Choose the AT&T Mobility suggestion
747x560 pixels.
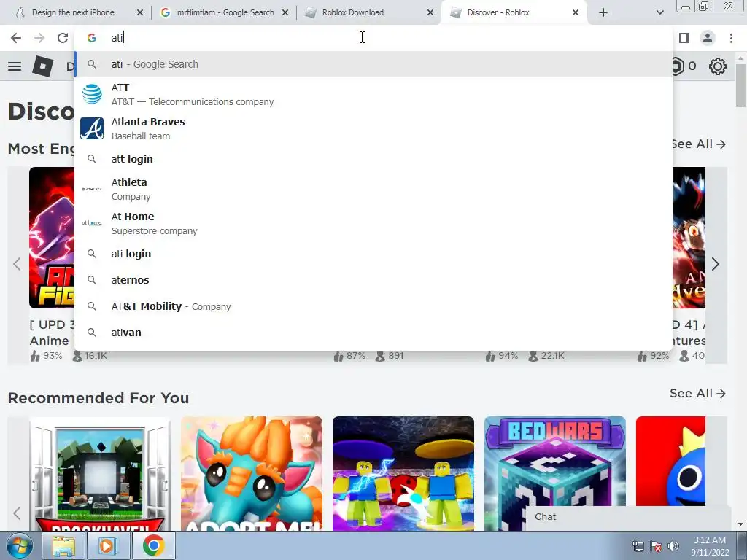(373, 306)
